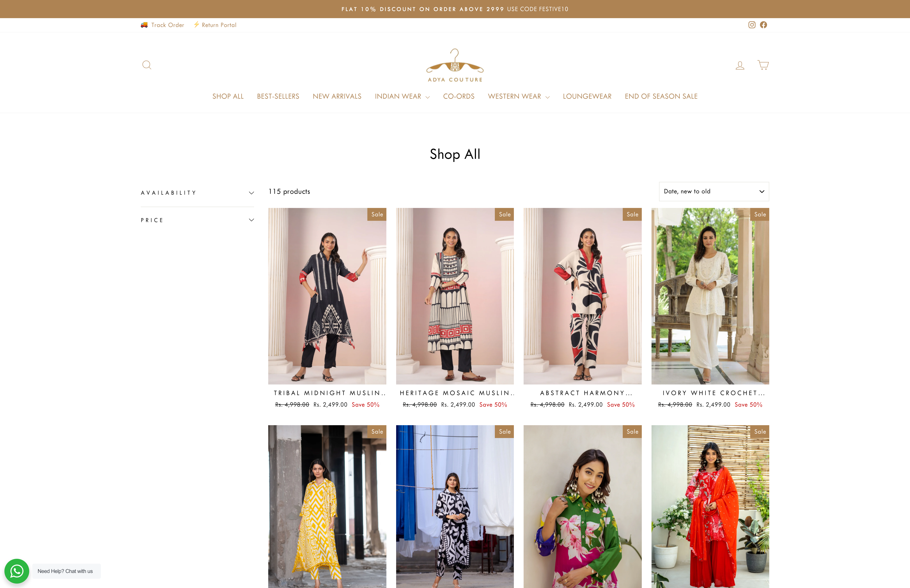Collapse the AVAILABILITY filter section
Screen dimensions: 910x588
pos(197,192)
